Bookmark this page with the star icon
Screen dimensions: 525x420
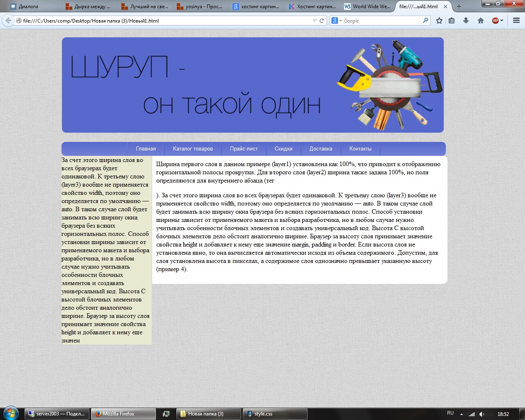[439, 21]
